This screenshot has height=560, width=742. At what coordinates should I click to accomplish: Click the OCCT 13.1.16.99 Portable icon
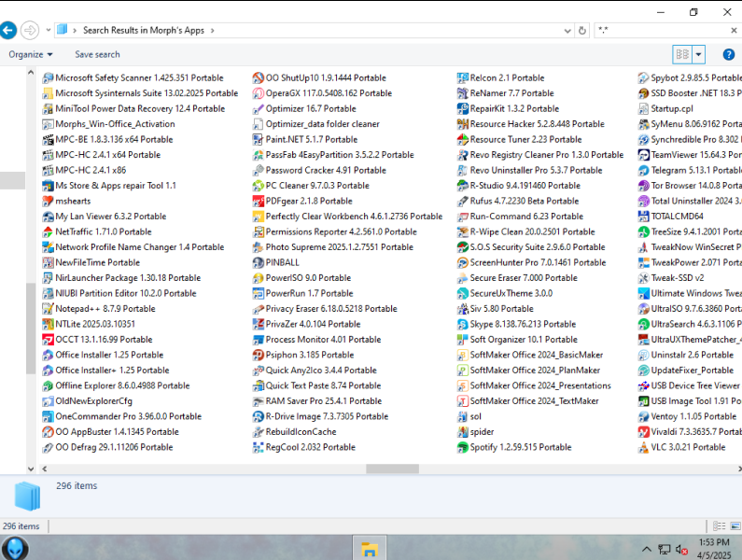[x=48, y=340]
